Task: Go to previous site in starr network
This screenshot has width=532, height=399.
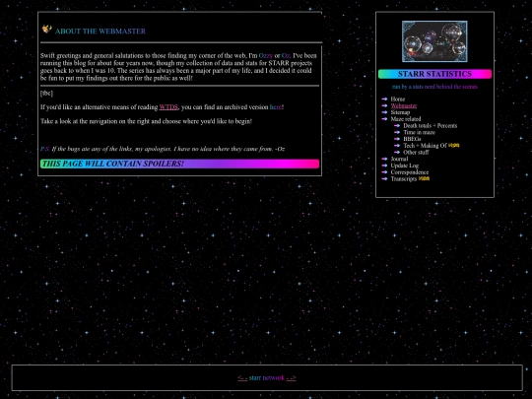Action: point(242,377)
